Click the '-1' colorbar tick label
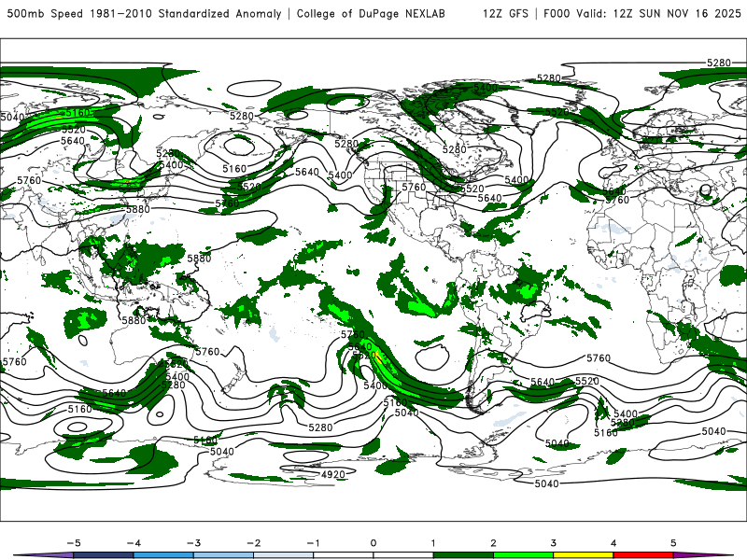The image size is (747, 560). 313,543
